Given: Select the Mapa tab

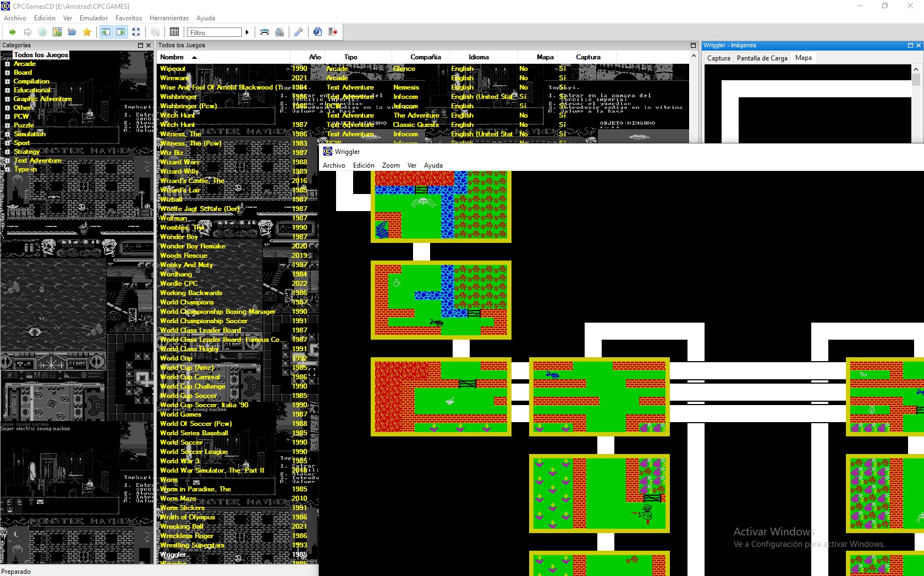Looking at the screenshot, I should pos(803,58).
